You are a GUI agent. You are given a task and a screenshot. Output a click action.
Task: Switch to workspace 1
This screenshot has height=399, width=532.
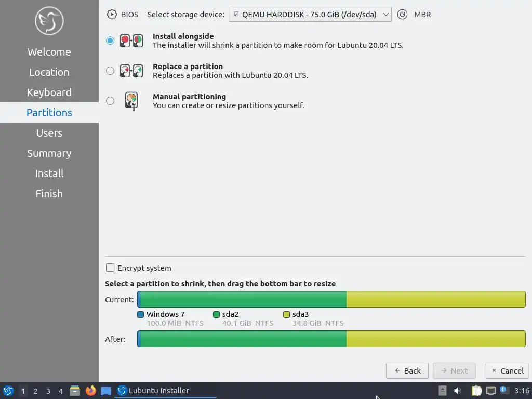coord(23,391)
